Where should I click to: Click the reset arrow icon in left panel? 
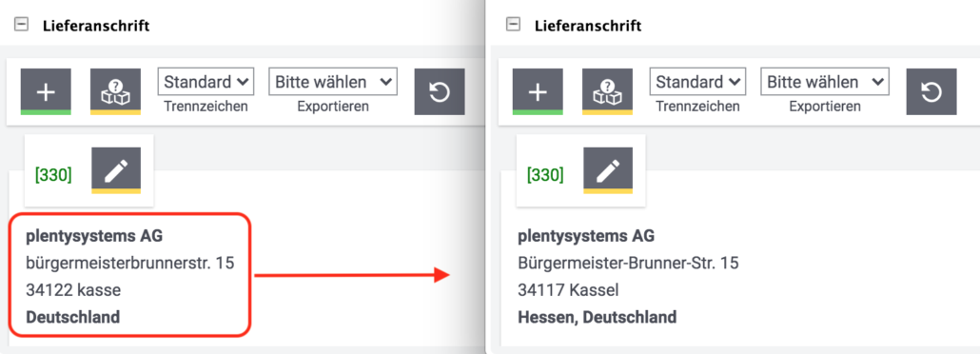(440, 92)
